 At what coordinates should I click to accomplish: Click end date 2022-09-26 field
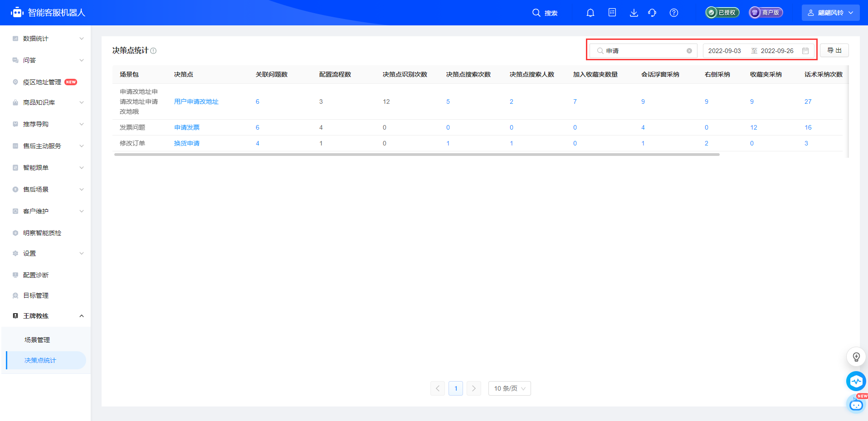[x=777, y=51]
